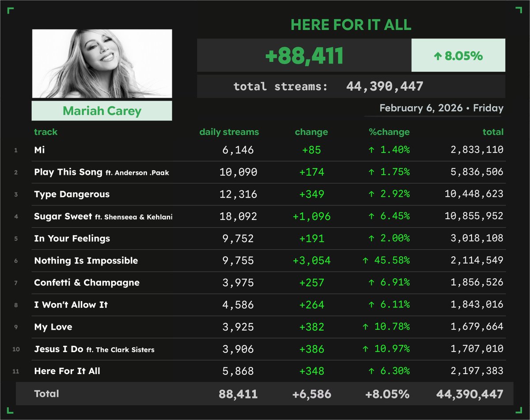
Task: Click the daily streams value 18,092
Action: (238, 216)
